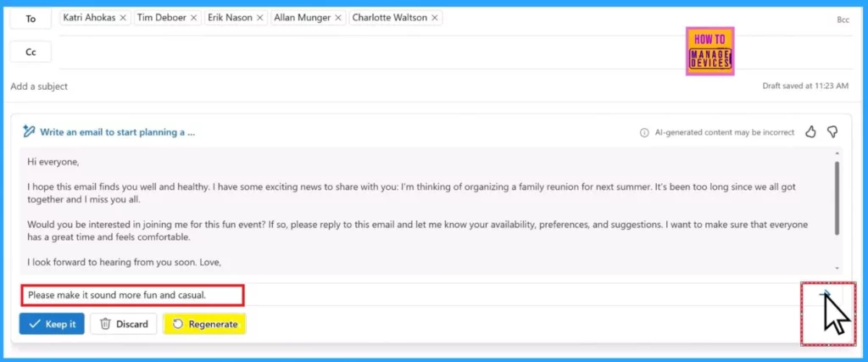Screen dimensions: 868x362
Task: Click 'I look forward to hearing from you soon' line
Action: tap(125, 262)
